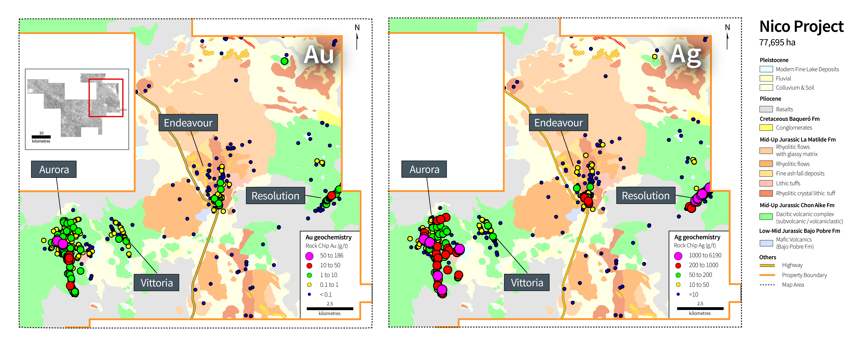The width and height of the screenshot is (868, 345).
Task: Click the 77,695 ha area text
Action: point(777,42)
